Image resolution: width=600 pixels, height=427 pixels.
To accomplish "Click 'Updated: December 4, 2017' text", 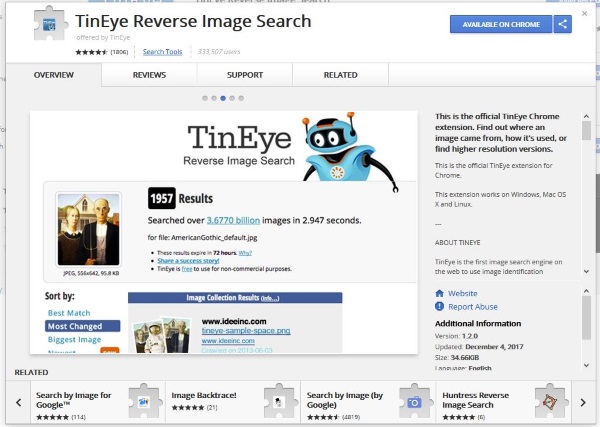I will 479,347.
